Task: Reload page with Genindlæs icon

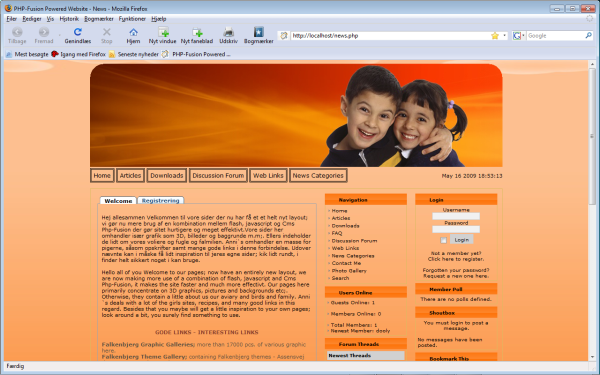Action: click(x=78, y=32)
